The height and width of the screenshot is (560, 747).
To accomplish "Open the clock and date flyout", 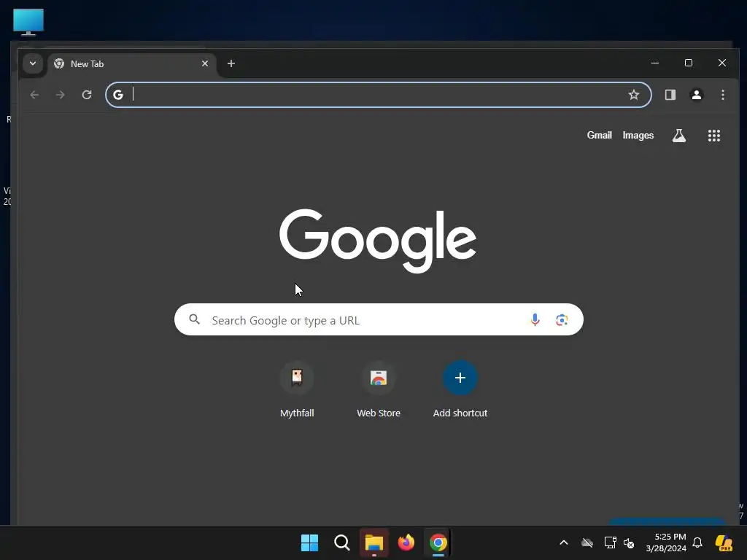I will (666, 542).
